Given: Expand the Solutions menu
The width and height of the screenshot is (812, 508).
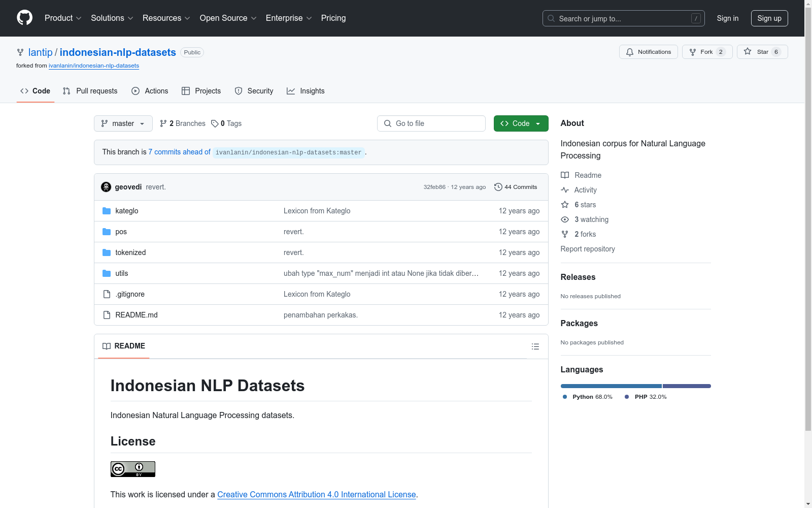Looking at the screenshot, I should pyautogui.click(x=112, y=18).
